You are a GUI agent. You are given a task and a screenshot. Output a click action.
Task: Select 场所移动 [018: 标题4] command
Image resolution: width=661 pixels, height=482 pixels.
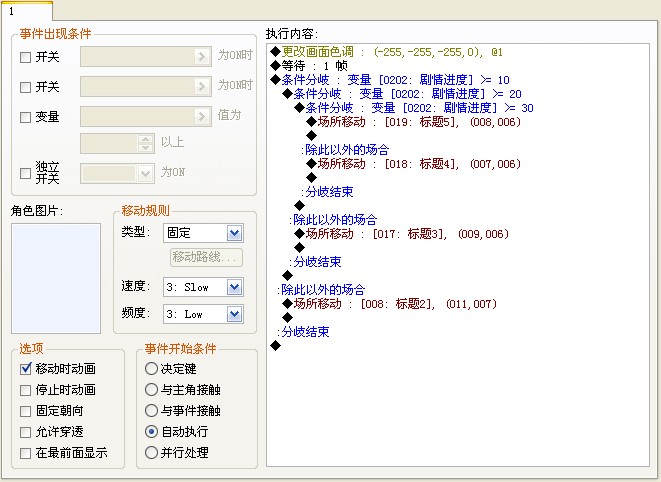(414, 164)
